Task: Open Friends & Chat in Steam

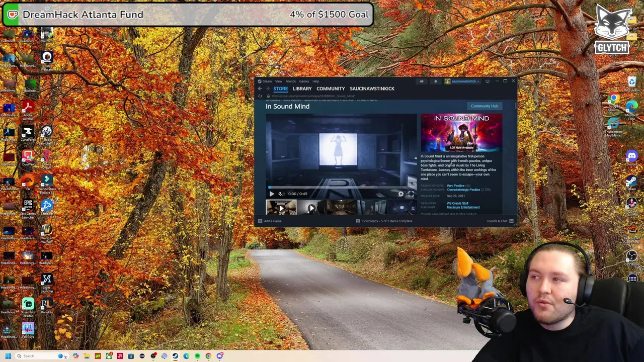Action: [x=500, y=221]
